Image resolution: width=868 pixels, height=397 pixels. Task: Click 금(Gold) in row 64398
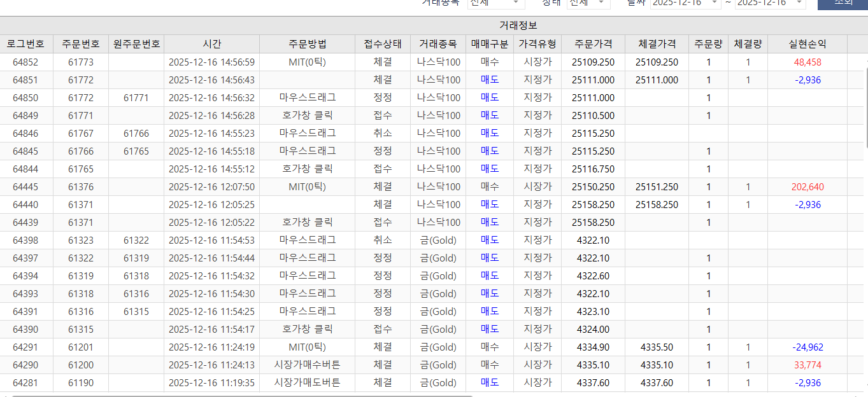[x=438, y=240]
